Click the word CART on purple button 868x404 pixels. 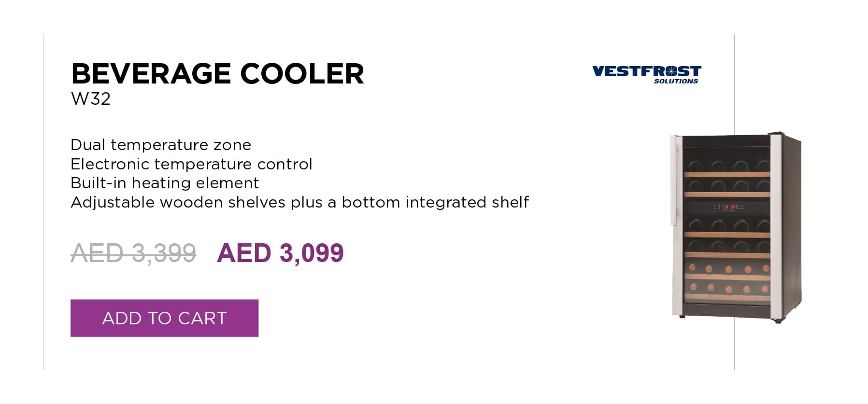pos(202,319)
